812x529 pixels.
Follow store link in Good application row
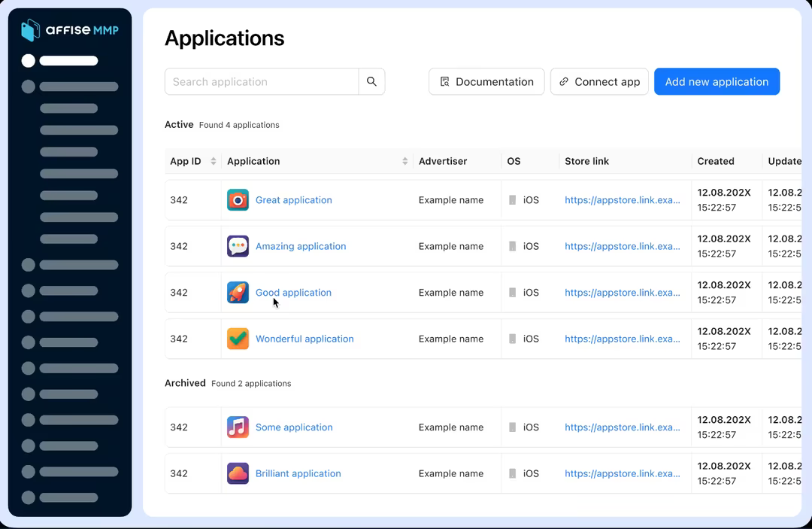(x=623, y=292)
